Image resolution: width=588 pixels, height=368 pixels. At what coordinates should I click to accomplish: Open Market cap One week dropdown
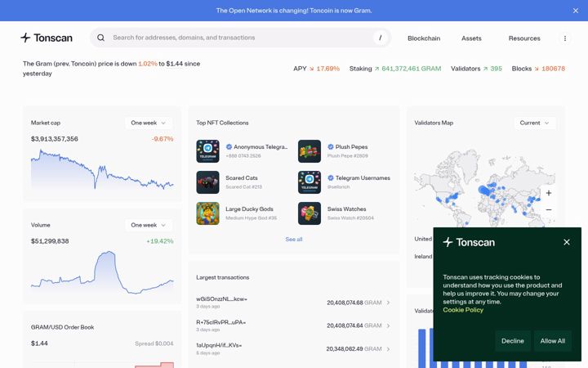tap(149, 123)
